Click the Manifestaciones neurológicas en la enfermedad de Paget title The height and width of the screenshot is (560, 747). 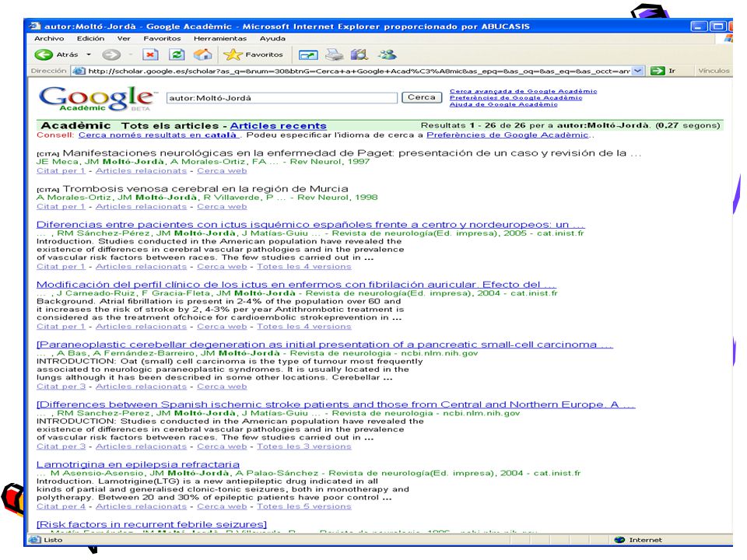(352, 153)
